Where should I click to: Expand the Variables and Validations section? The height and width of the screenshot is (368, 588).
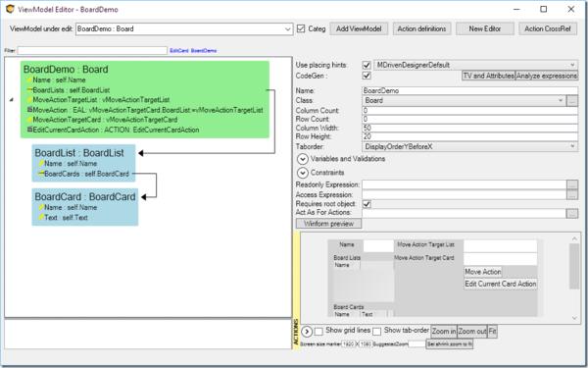point(303,159)
